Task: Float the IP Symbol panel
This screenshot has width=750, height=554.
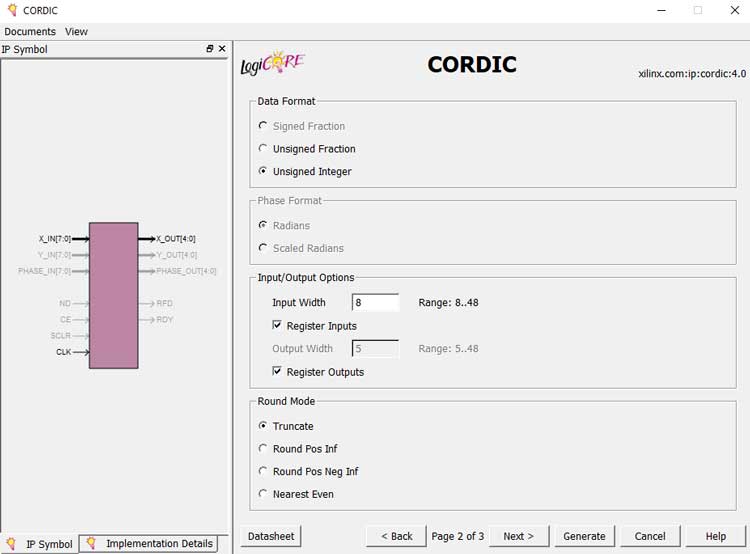Action: pyautogui.click(x=210, y=49)
